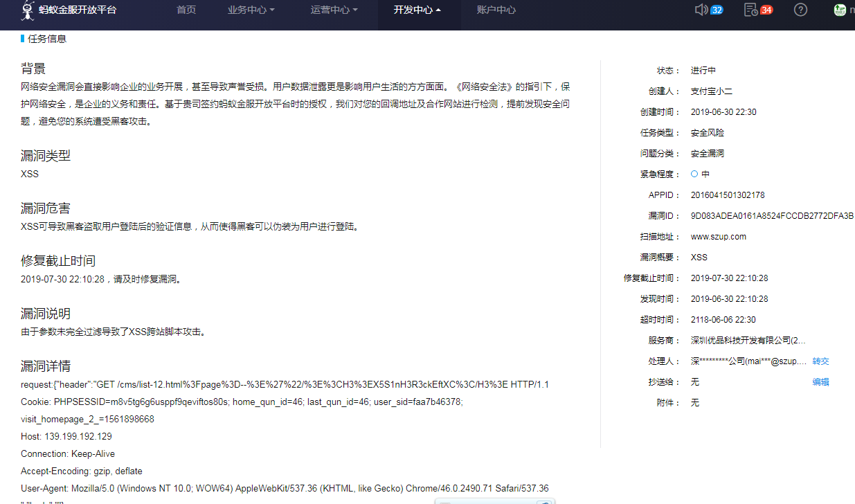Open help via question mark icon

[x=800, y=10]
